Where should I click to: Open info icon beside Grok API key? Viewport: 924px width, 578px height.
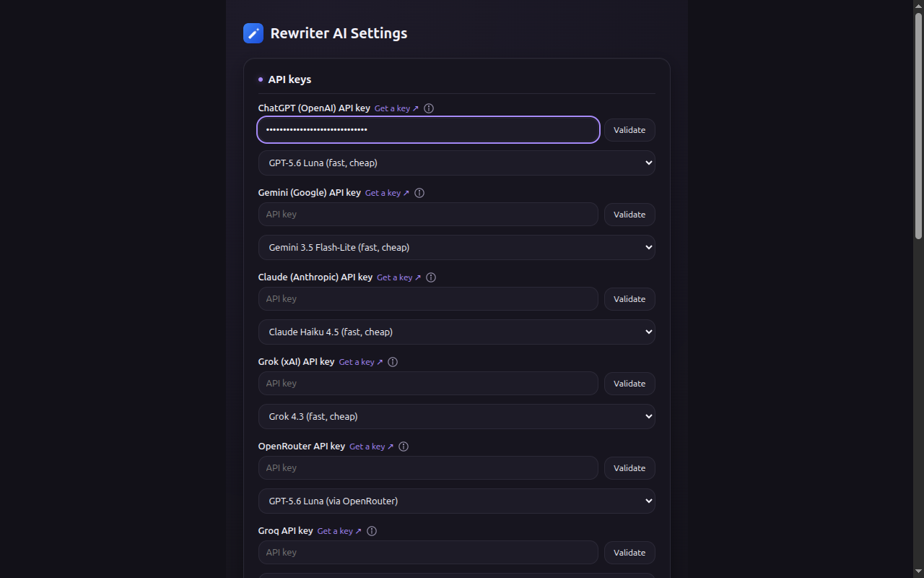pos(393,362)
